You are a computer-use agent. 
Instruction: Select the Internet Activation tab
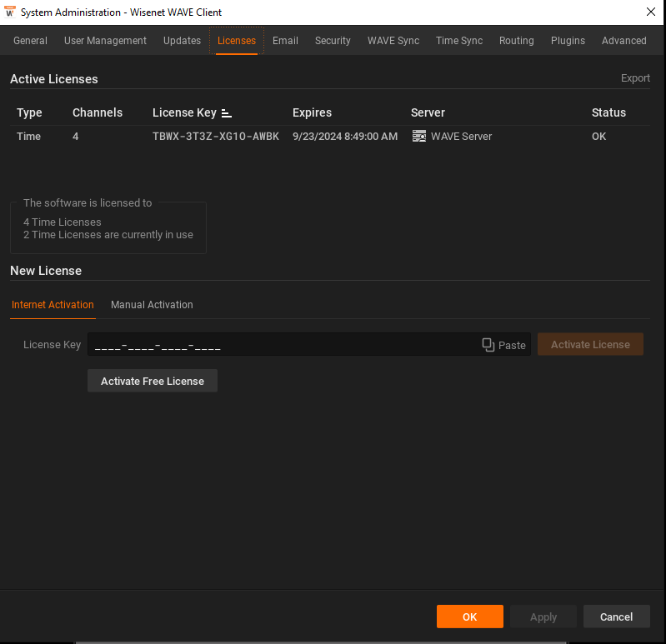53,305
